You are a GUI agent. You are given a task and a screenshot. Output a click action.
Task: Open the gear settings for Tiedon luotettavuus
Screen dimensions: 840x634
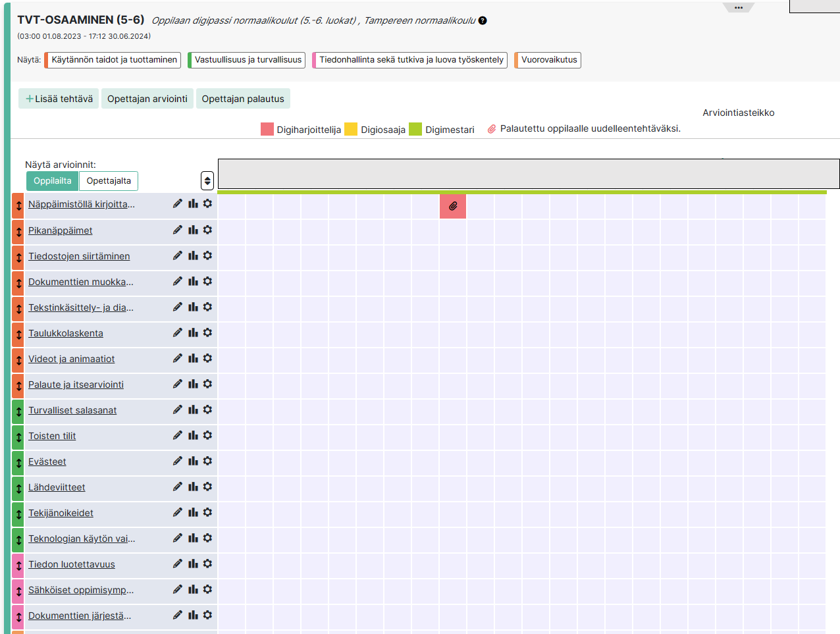(207, 564)
